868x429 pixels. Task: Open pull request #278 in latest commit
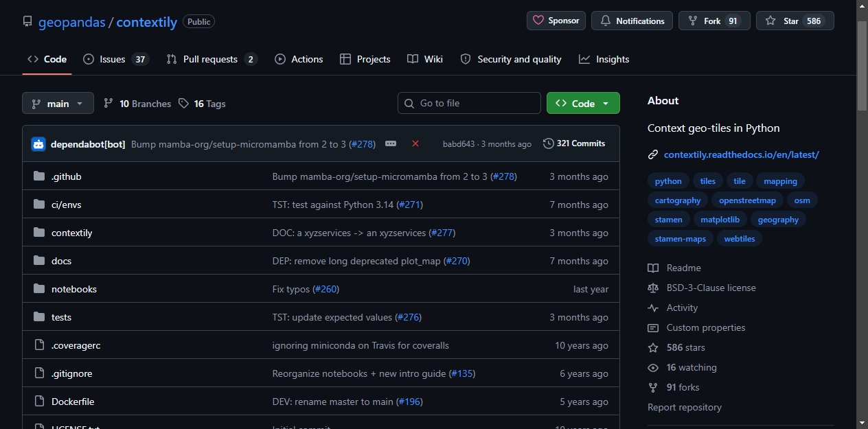[362, 144]
